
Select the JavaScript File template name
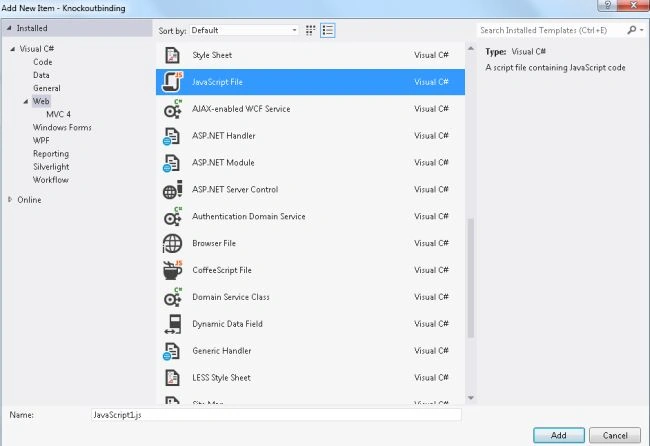pyautogui.click(x=217, y=82)
